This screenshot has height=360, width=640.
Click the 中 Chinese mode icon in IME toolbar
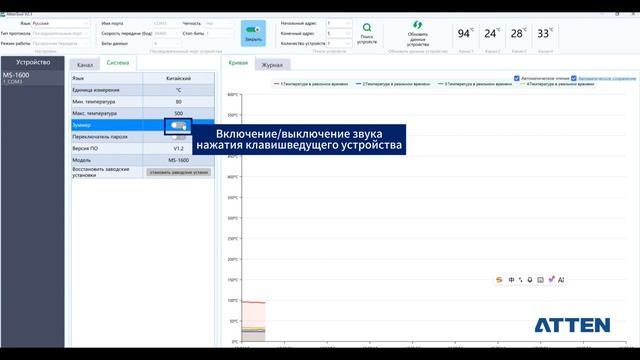[511, 280]
